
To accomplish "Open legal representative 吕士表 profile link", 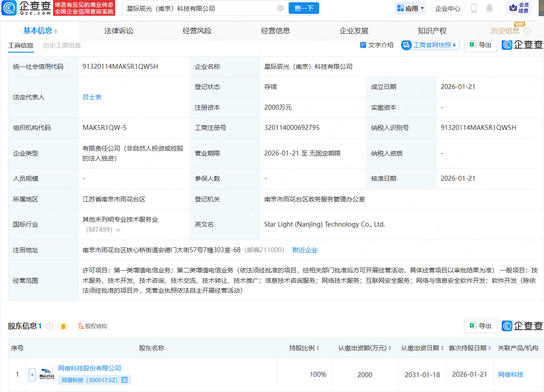I will 91,96.
